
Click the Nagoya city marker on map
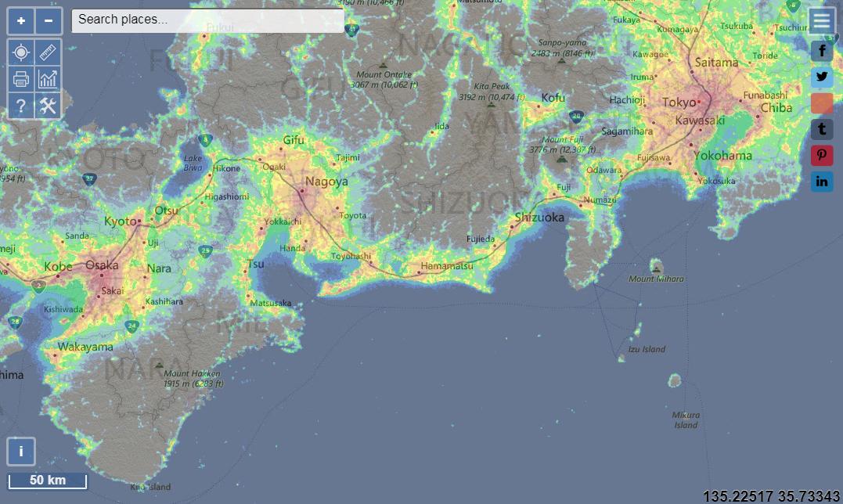[301, 190]
